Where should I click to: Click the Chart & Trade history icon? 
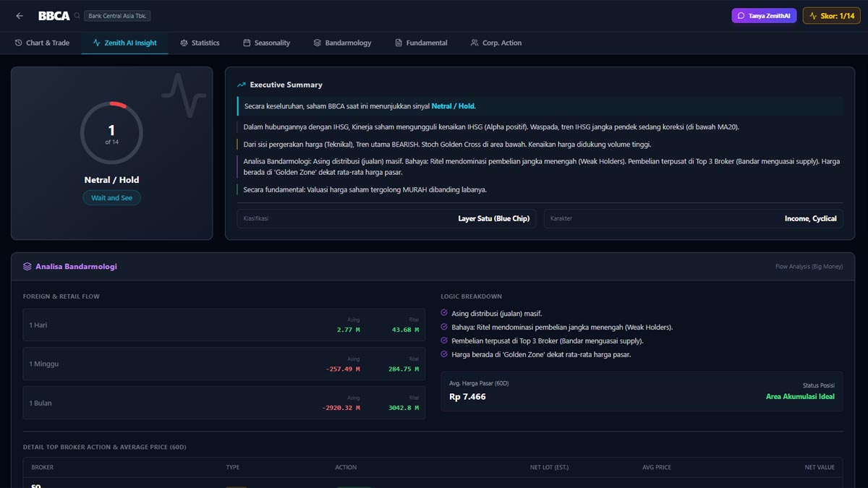[19, 43]
